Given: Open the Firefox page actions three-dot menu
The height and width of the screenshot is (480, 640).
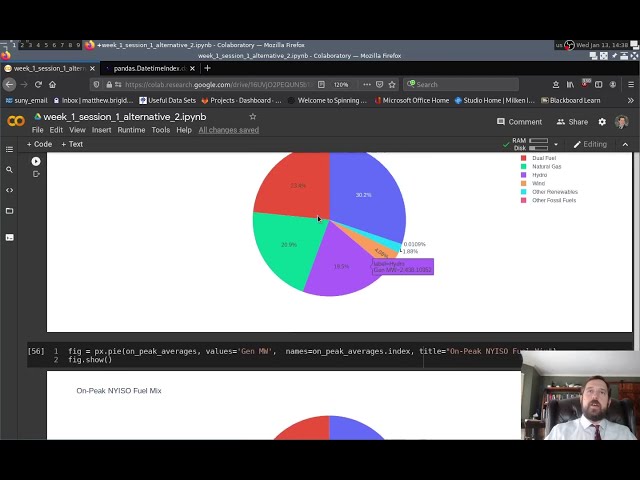Looking at the screenshot, I should pyautogui.click(x=367, y=84).
